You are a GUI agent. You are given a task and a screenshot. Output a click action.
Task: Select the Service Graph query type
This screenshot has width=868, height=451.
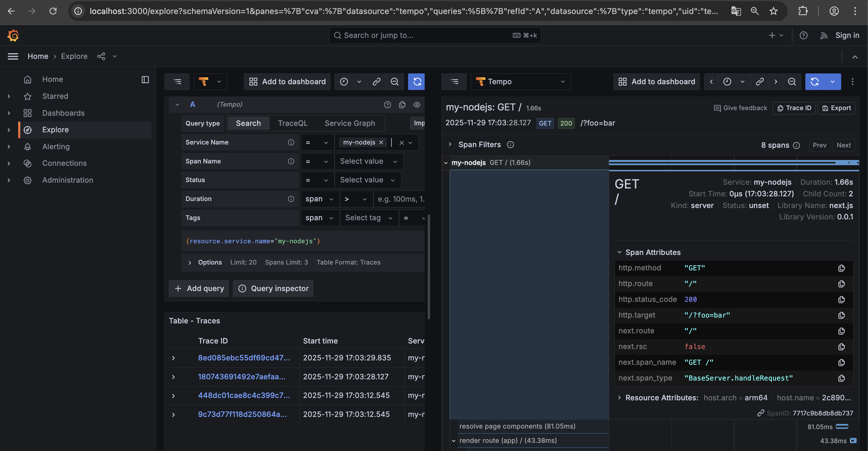(349, 123)
